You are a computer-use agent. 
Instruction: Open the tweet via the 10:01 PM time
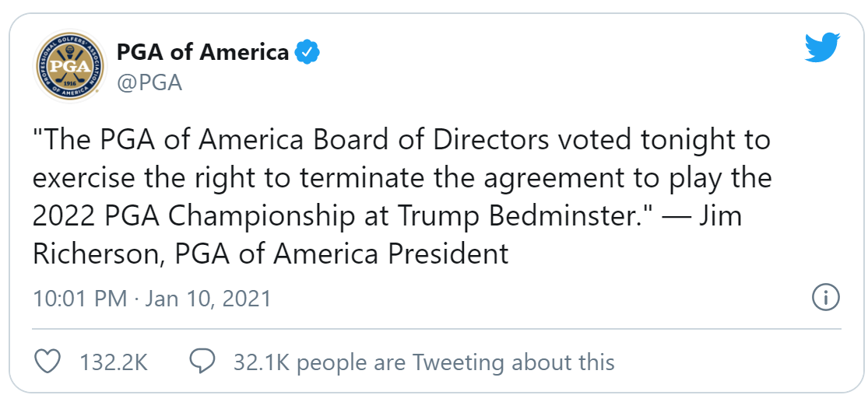(80, 299)
